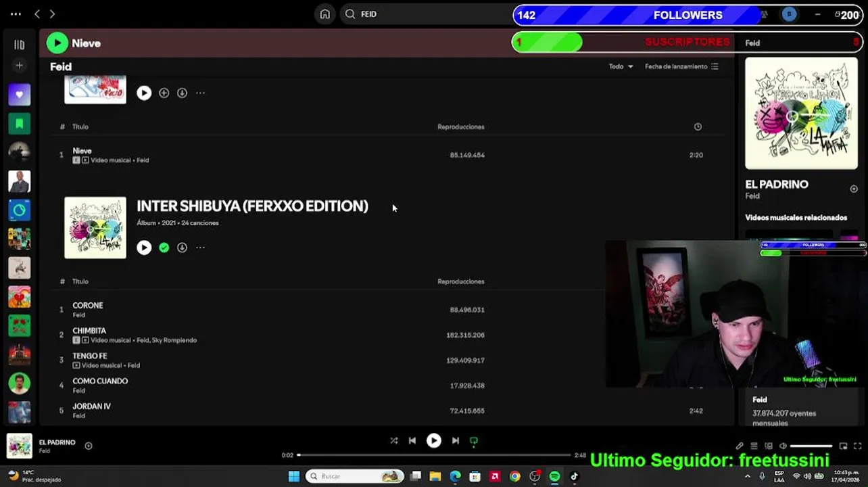The height and width of the screenshot is (487, 868).
Task: Download the Nieve single
Action: pos(182,93)
